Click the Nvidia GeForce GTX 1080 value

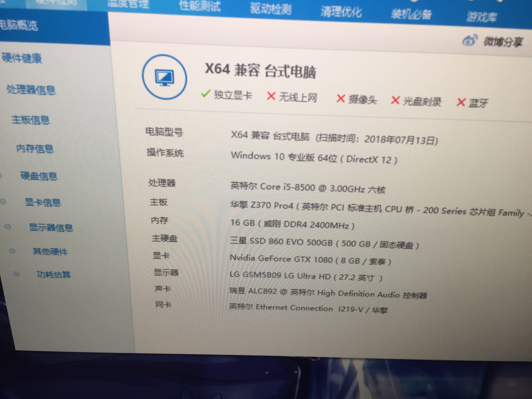pyautogui.click(x=310, y=260)
